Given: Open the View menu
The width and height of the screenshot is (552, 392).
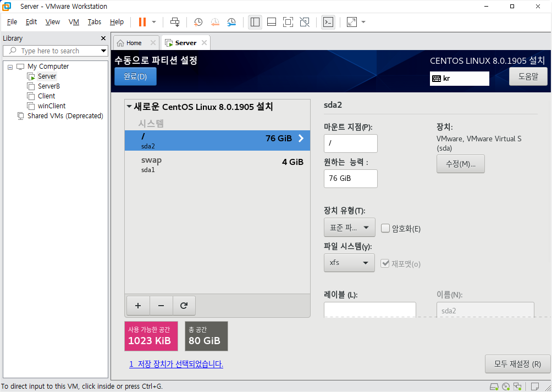Looking at the screenshot, I should [52, 22].
